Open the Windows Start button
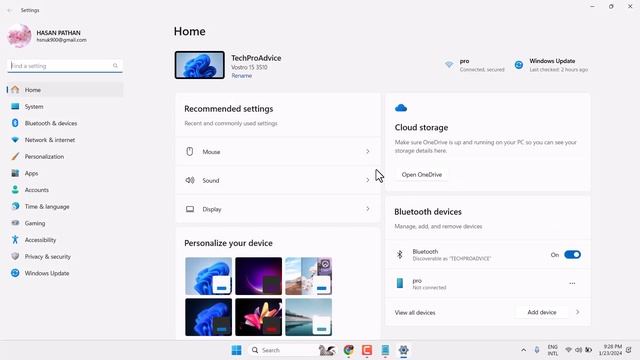640x360 pixels. pyautogui.click(x=236, y=350)
